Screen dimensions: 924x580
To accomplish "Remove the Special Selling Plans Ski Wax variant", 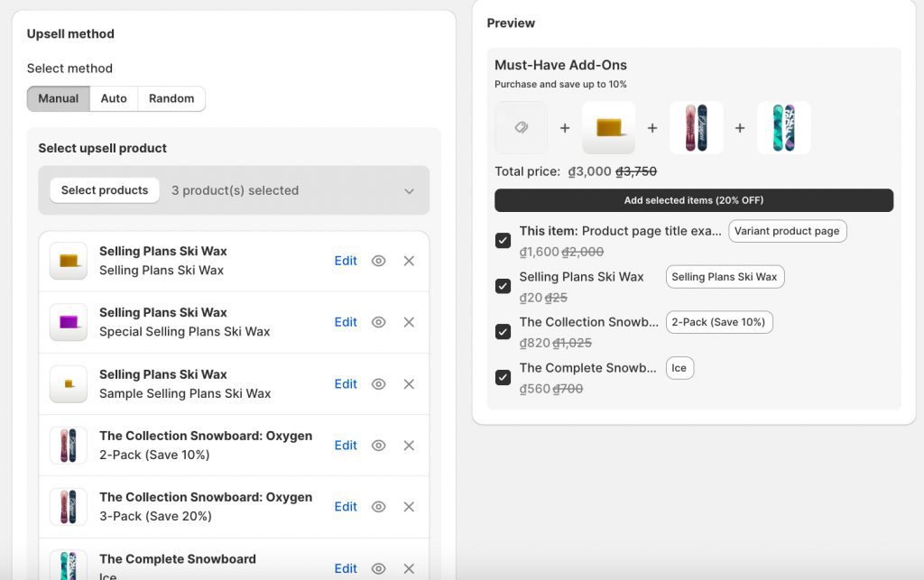I will (409, 322).
